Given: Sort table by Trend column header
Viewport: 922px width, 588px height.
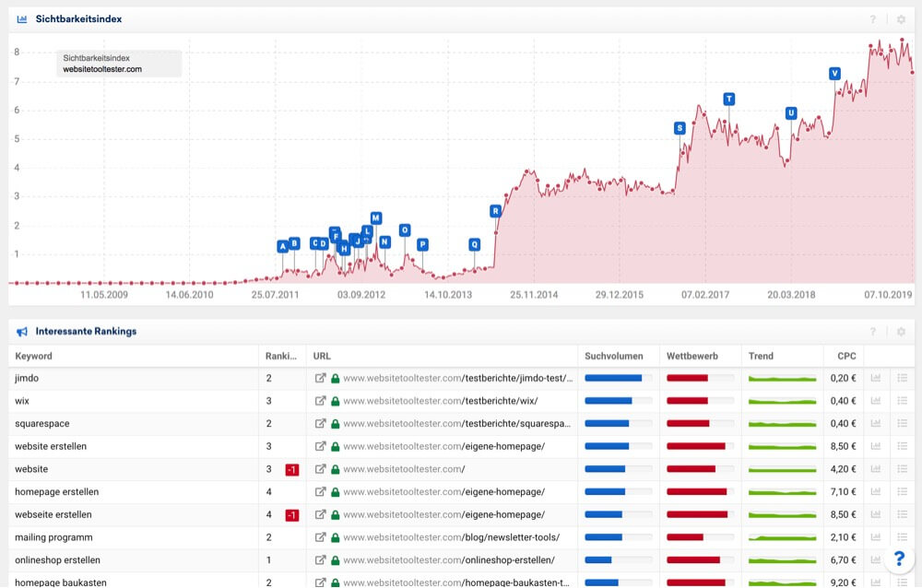Looking at the screenshot, I should [761, 357].
